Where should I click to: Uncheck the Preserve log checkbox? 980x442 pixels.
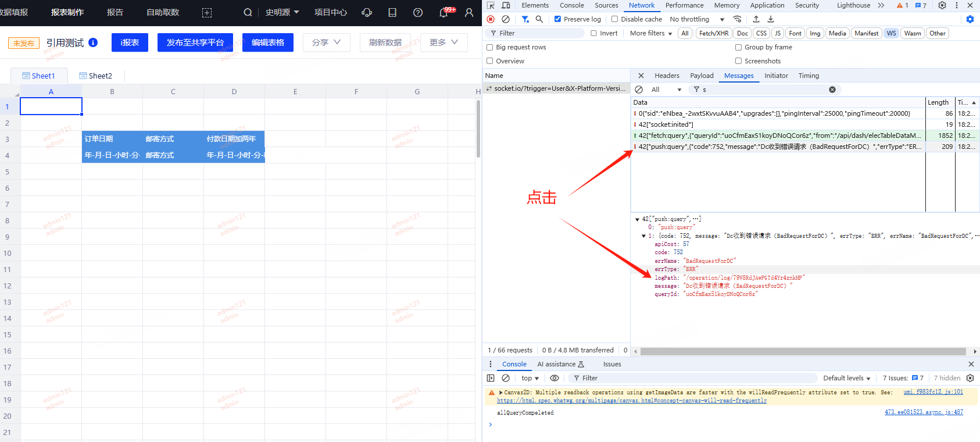558,19
